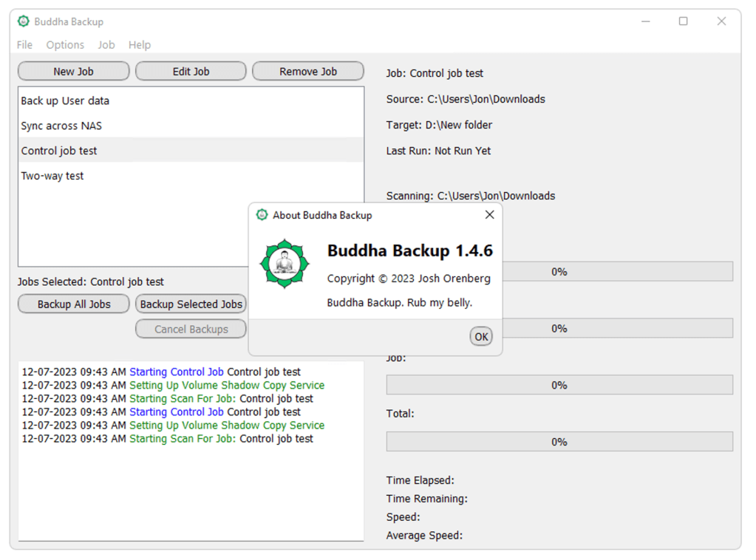Click the About dialog title icon
This screenshot has width=756, height=560.
tap(262, 215)
